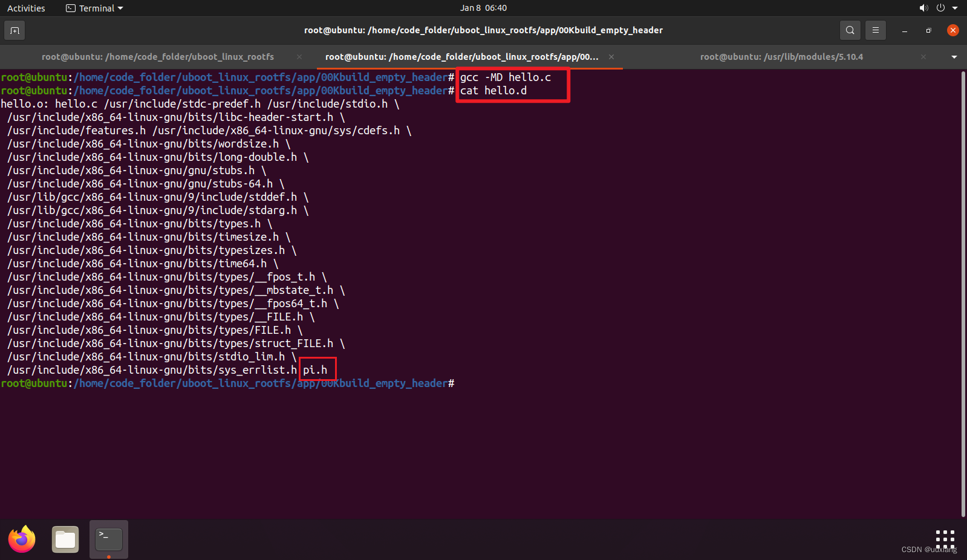Click the volume speaker icon
967x560 pixels.
(x=923, y=8)
